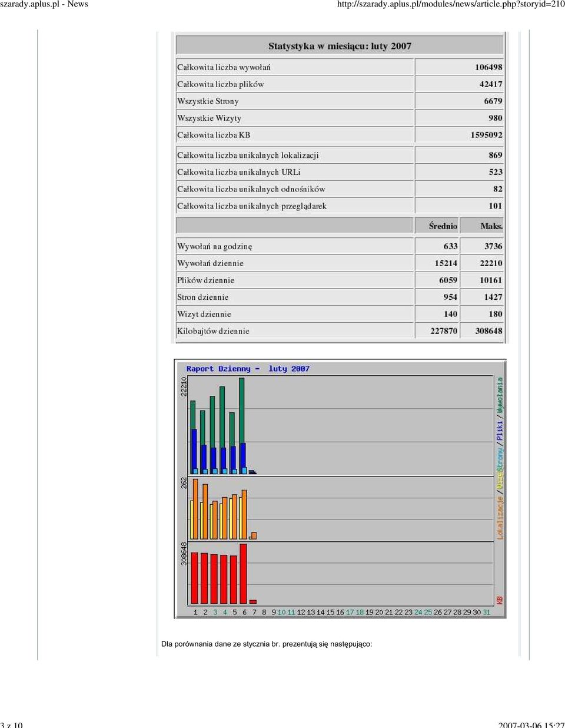Screen dimensions: 565x728
Task: Select 'Całkowita liczba unikalnych lokalizacji' label
Action: click(248, 155)
